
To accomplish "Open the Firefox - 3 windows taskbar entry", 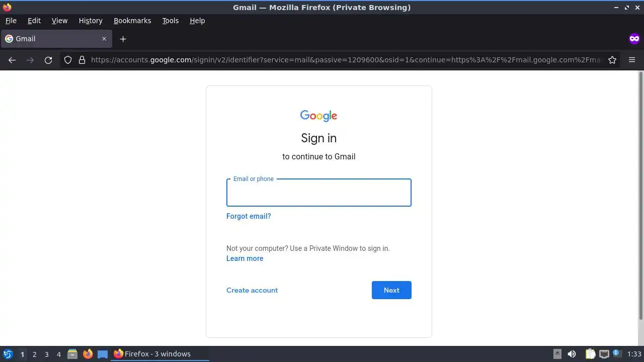I will (x=160, y=354).
